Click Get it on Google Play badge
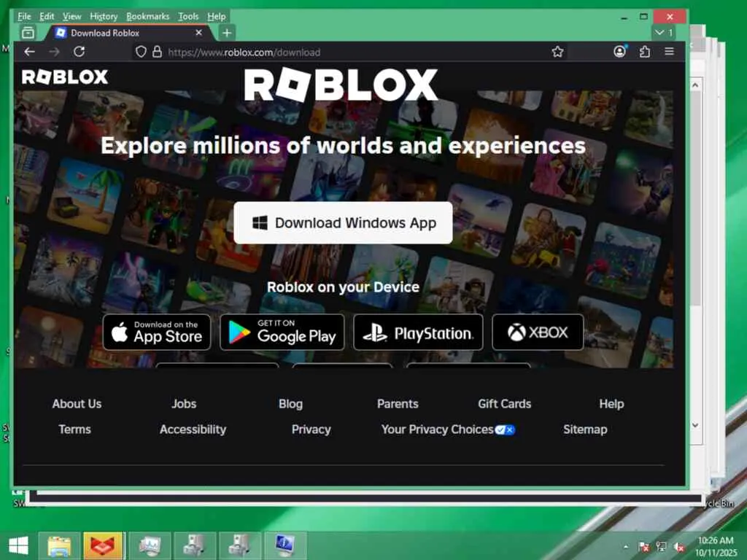The width and height of the screenshot is (747, 560). coord(282,332)
